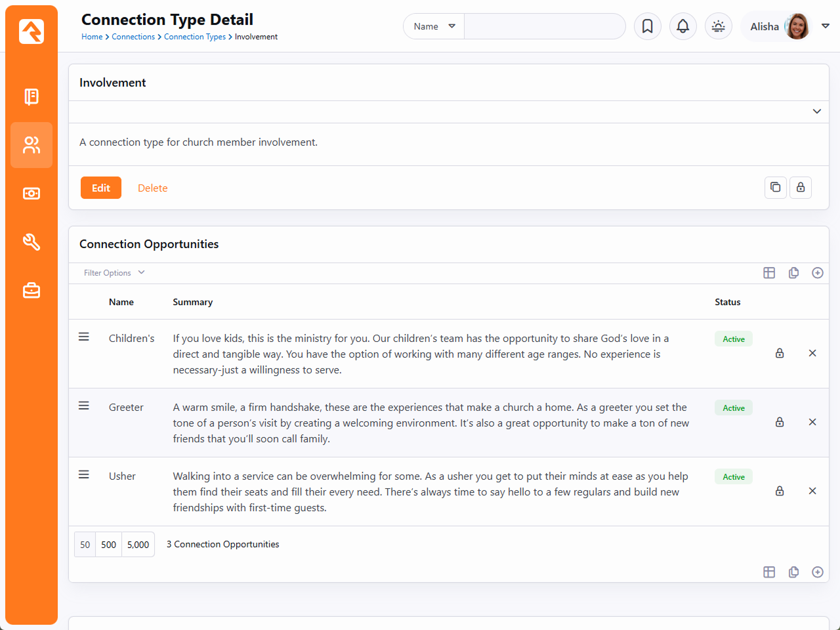Open security lock for Involvement type
The image size is (840, 630).
point(800,188)
